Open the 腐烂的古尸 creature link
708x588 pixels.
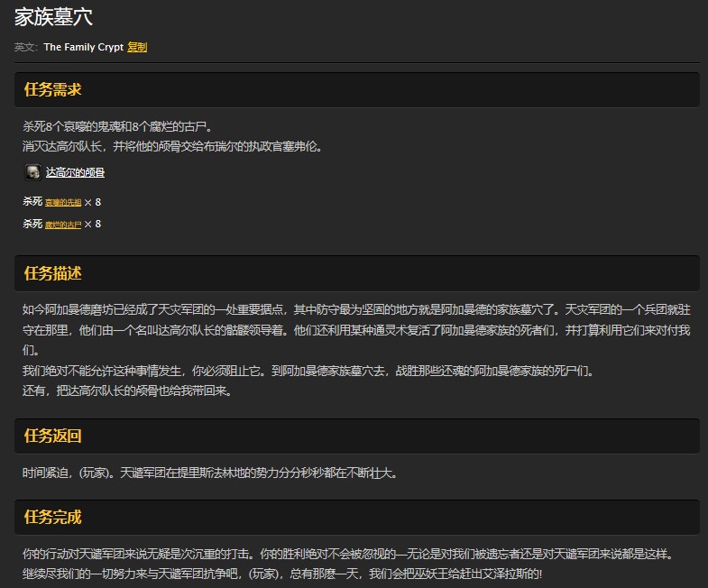[x=63, y=225]
